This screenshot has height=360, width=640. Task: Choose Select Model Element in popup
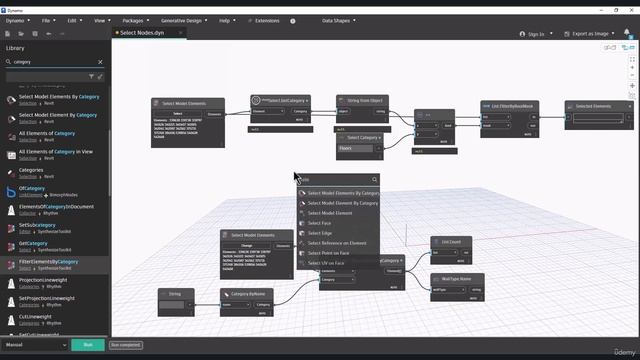click(x=338, y=213)
